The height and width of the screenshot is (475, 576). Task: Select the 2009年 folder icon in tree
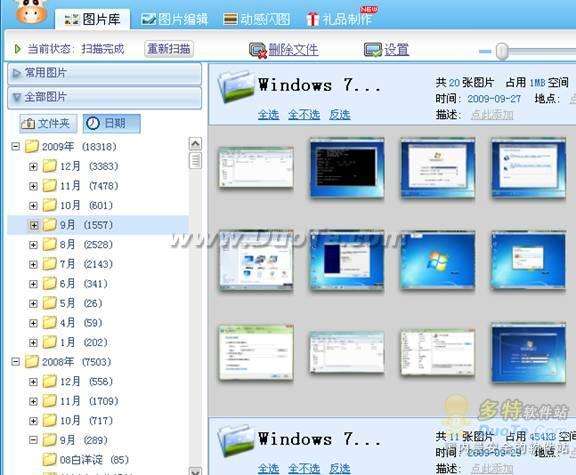pyautogui.click(x=32, y=146)
